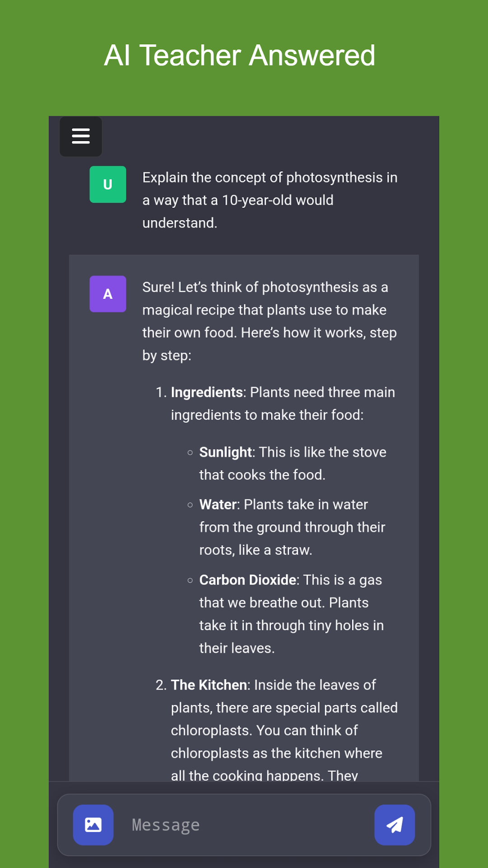Click the stove that cooks the food text
The height and width of the screenshot is (868, 488).
point(293,463)
